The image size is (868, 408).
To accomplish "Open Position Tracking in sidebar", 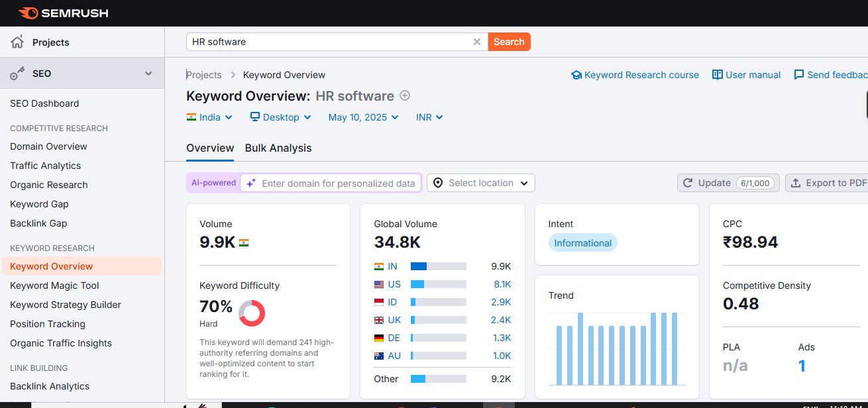I will pos(48,324).
